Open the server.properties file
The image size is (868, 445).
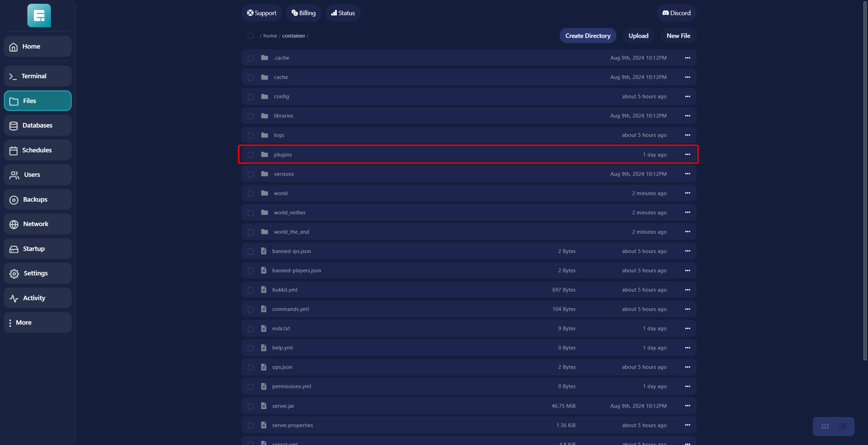coord(293,425)
